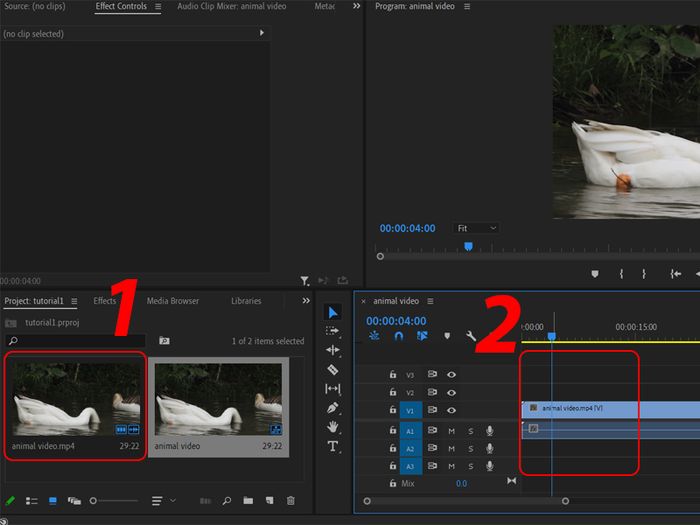Screen dimensions: 700x525
Task: Switch to Effect Controls tab
Action: click(x=121, y=6)
